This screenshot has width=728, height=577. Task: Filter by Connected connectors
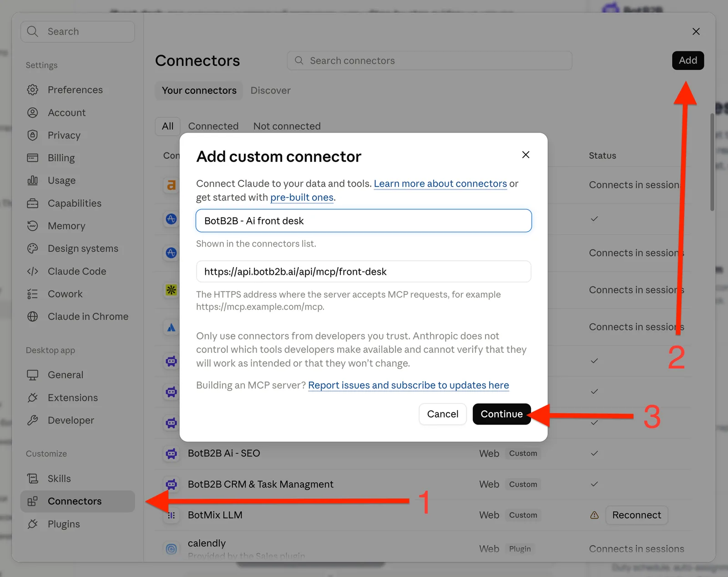click(x=213, y=126)
